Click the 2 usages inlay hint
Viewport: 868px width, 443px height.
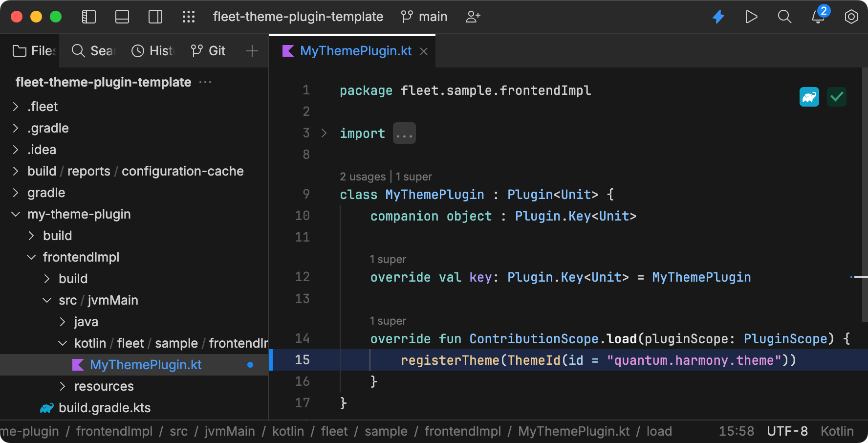point(363,176)
